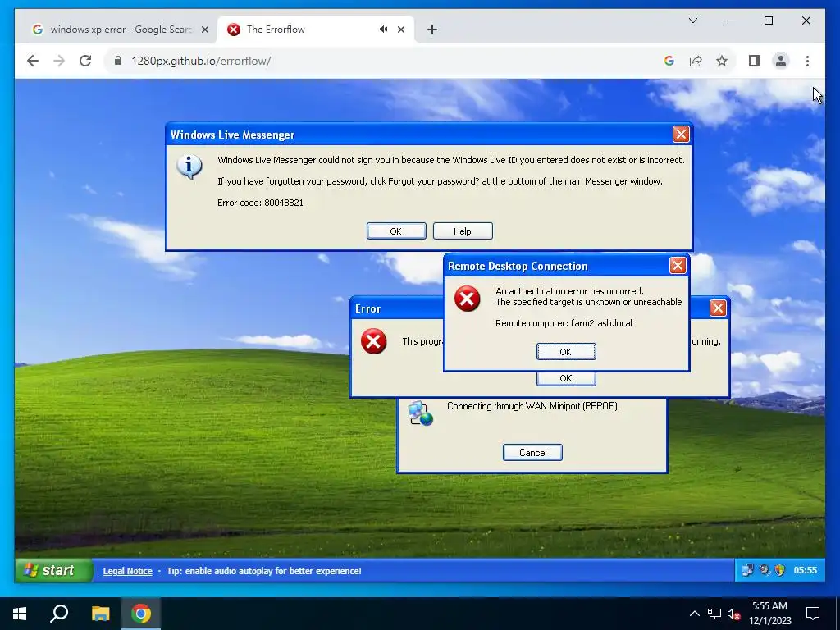Click the XP tray network computers icon

tap(747, 570)
